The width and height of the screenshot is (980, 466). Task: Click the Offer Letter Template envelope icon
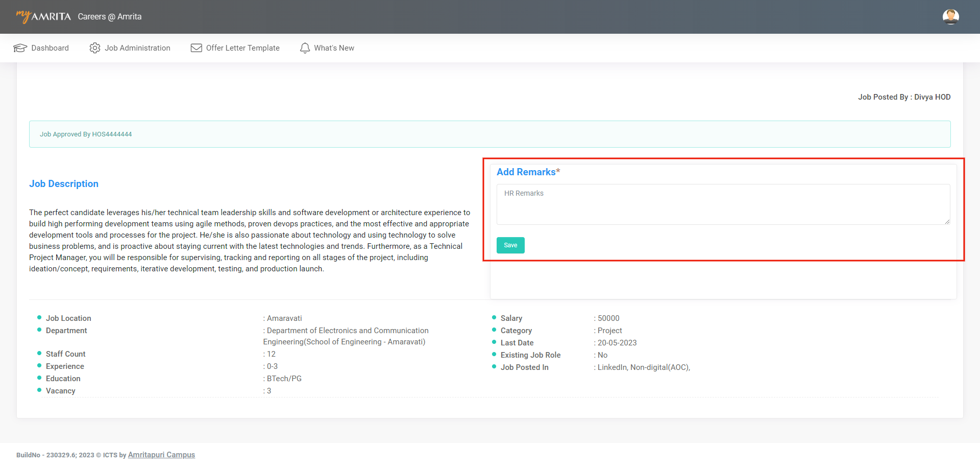[x=197, y=48]
